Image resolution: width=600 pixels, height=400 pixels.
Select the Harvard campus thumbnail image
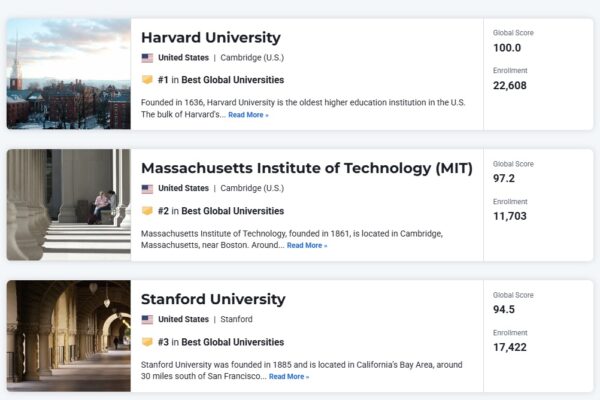[x=68, y=74]
